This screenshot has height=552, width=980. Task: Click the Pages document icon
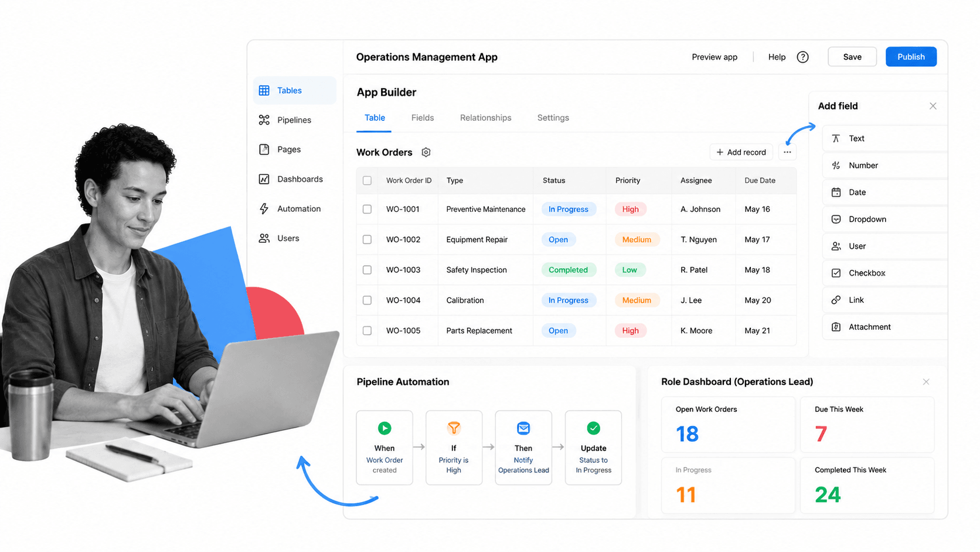click(264, 150)
